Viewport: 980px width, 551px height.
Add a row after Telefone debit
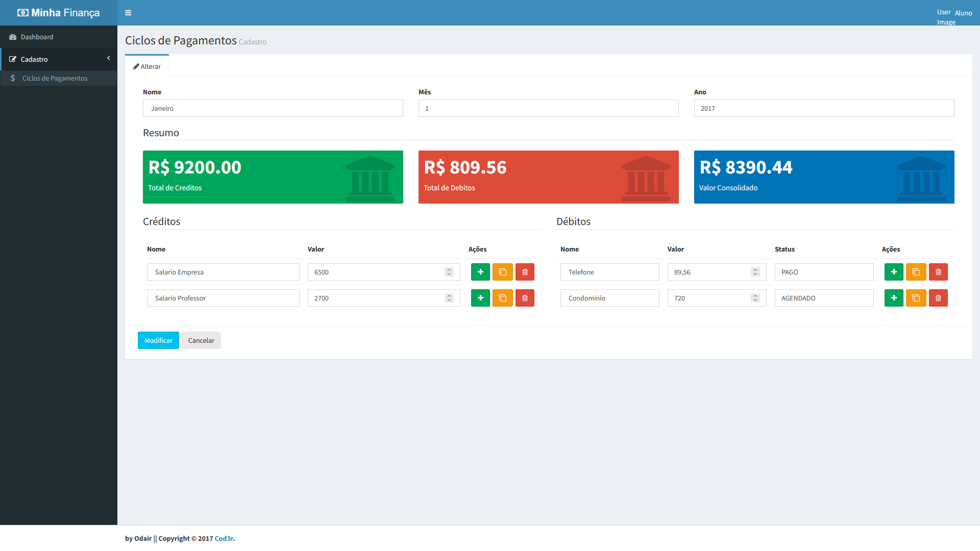[x=894, y=272]
